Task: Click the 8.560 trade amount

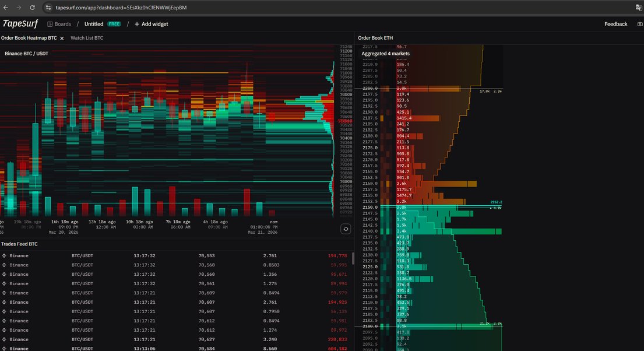Action: (x=270, y=349)
